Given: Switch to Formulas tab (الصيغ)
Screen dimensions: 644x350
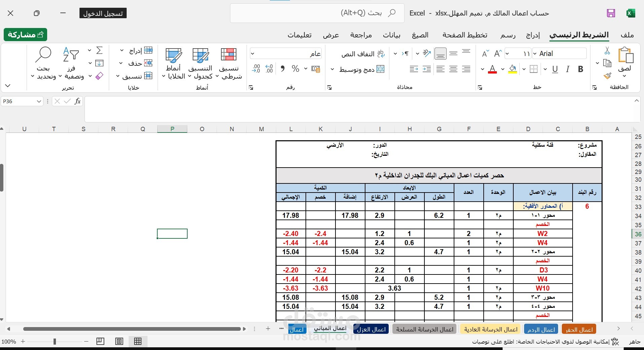Looking at the screenshot, I should (x=420, y=35).
